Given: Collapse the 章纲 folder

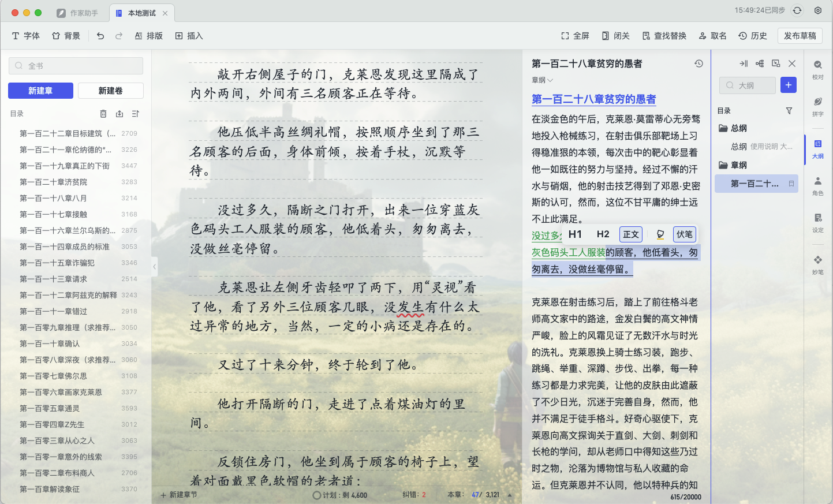Looking at the screenshot, I should pos(733,165).
